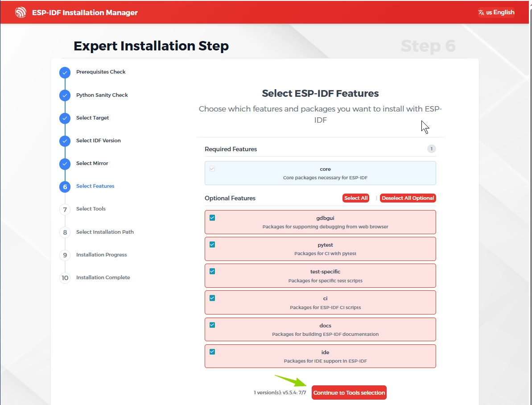Click step 10 Installation Complete circle
This screenshot has height=405, width=532.
coord(65,278)
